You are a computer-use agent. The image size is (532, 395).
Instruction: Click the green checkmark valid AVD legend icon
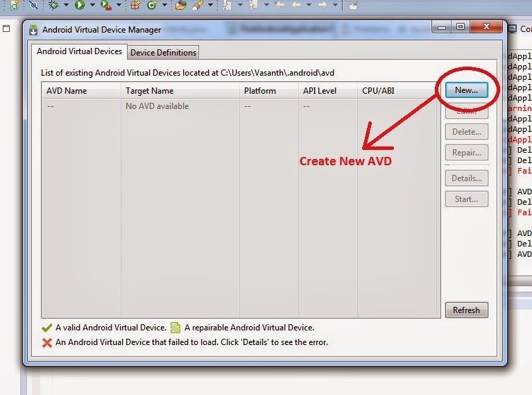click(x=46, y=328)
